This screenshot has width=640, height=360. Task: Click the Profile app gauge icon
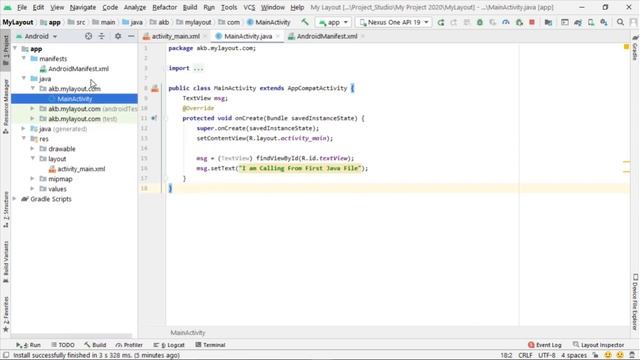(506, 22)
